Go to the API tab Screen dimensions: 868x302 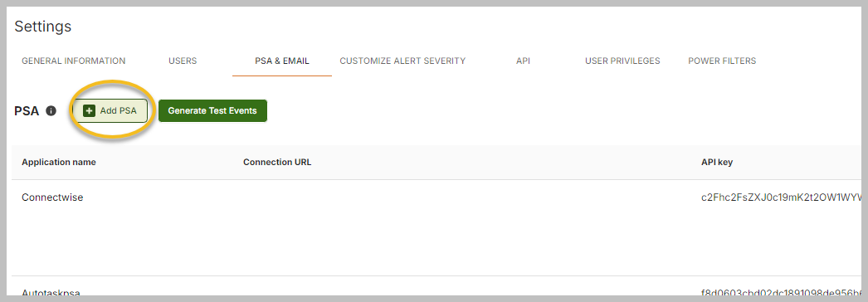[x=523, y=61]
